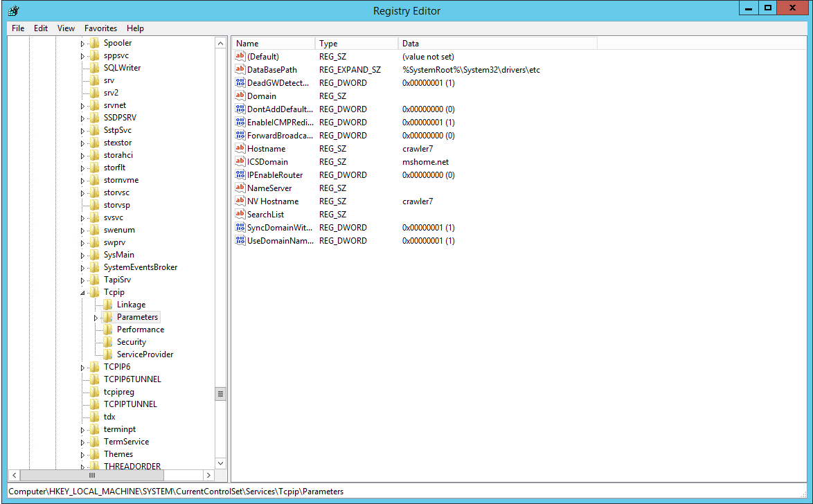Click the string icon beside DataBasePath
This screenshot has height=504, width=813.
point(240,70)
